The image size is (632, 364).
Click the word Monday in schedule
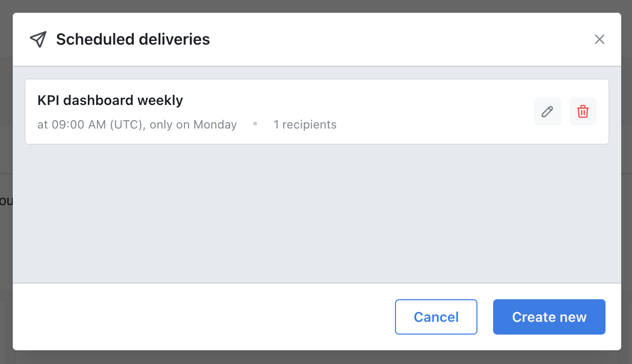215,125
